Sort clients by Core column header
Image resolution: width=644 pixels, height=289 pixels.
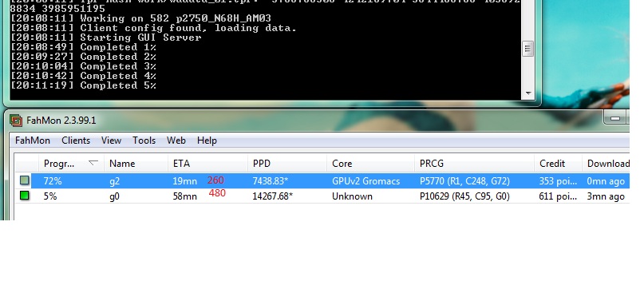(x=370, y=164)
